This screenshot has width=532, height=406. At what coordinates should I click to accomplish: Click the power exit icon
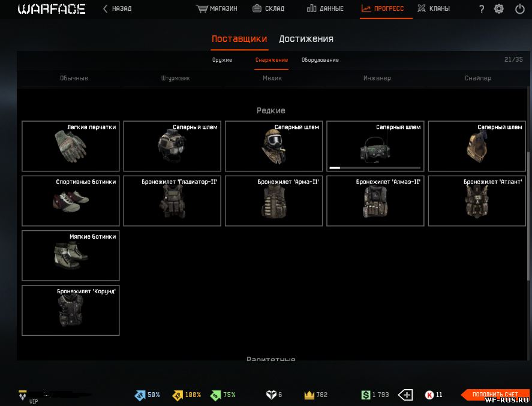[x=520, y=9]
